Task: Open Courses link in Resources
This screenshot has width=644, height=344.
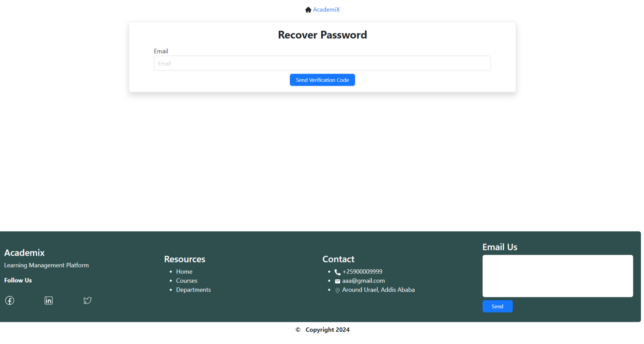Action: tap(187, 281)
